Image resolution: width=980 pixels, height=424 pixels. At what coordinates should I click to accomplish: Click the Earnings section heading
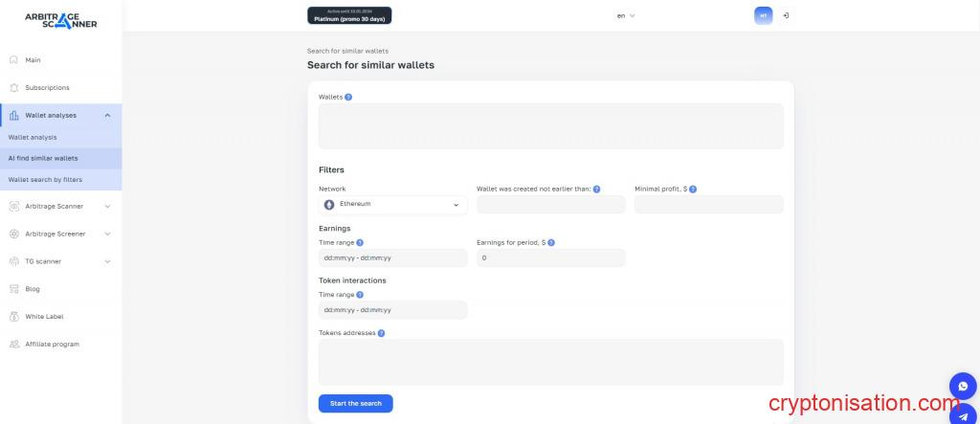pyautogui.click(x=334, y=229)
